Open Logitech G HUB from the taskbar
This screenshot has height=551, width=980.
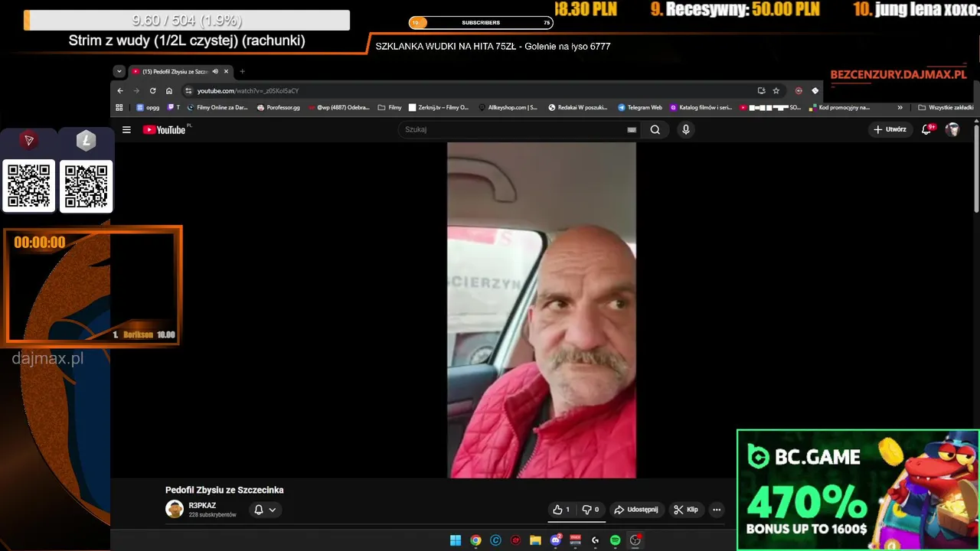pyautogui.click(x=595, y=540)
